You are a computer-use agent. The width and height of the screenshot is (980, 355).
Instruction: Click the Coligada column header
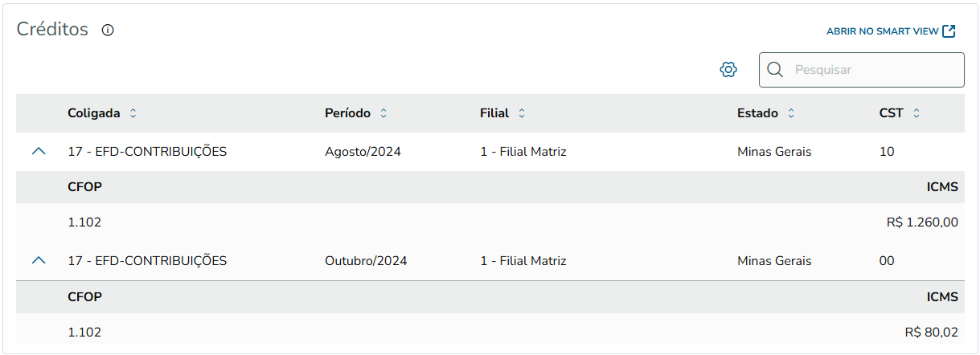(x=94, y=113)
